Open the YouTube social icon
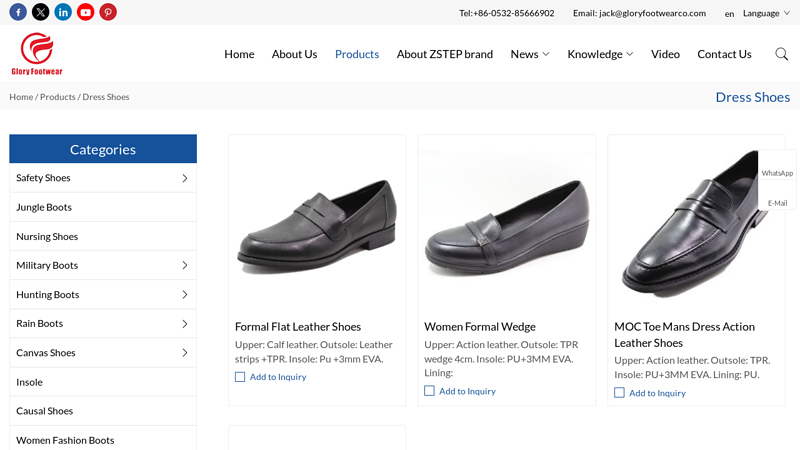 pyautogui.click(x=85, y=12)
